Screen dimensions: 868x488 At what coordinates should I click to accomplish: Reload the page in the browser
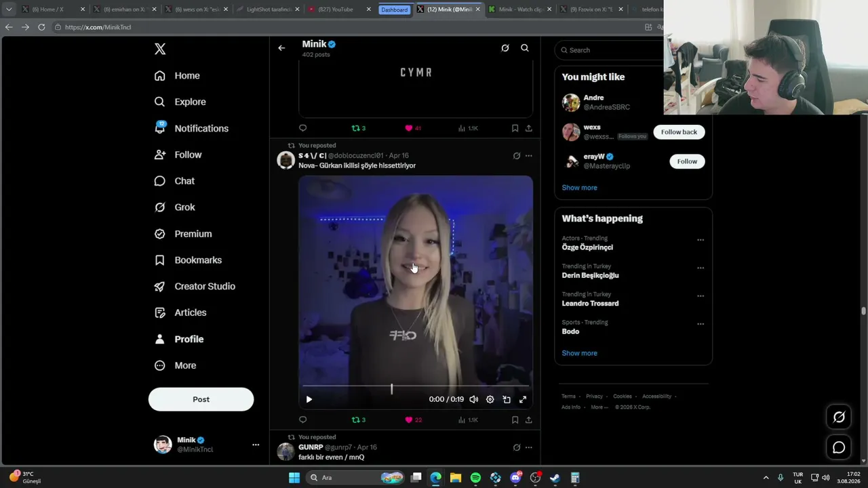pyautogui.click(x=41, y=27)
